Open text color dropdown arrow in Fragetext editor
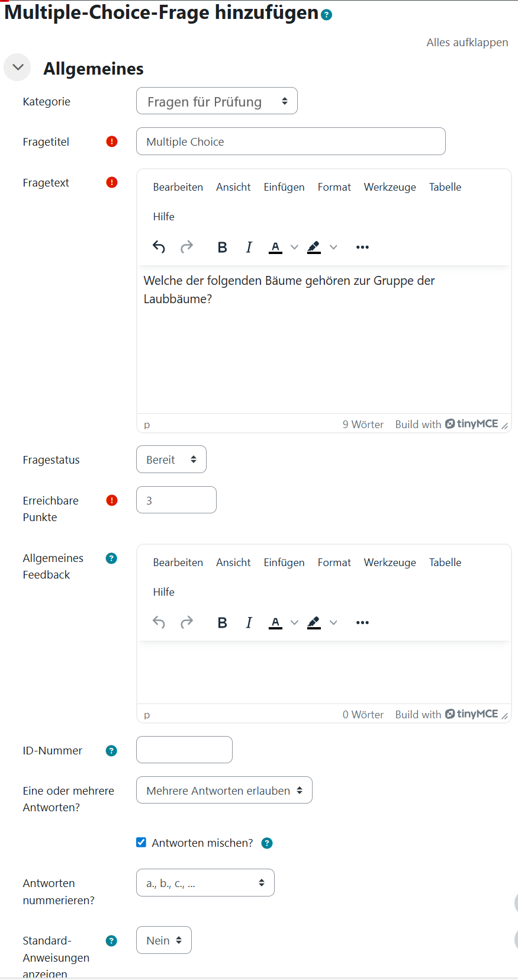Screen dimensions: 518x980 [294, 248]
